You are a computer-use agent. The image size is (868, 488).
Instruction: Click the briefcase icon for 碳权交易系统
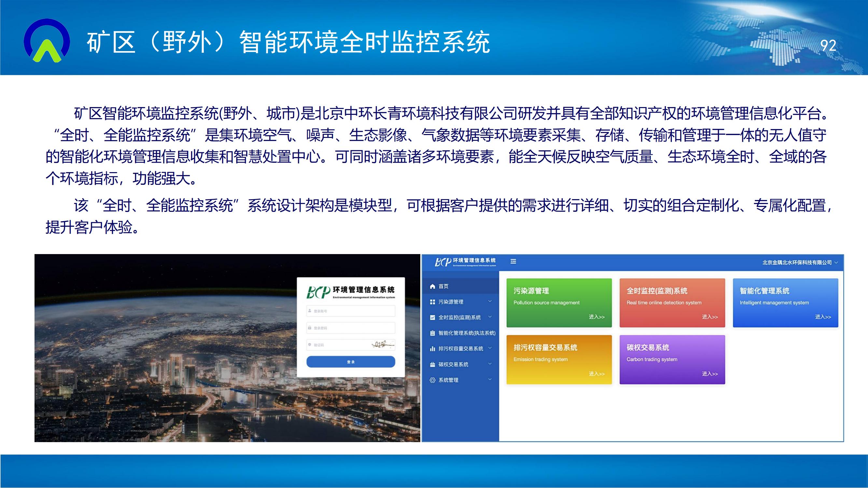pos(433,364)
